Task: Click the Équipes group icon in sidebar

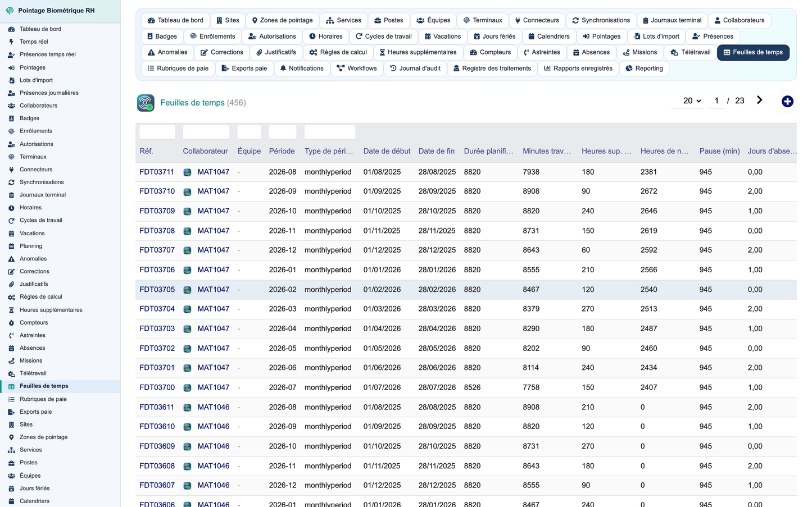Action: (11, 476)
